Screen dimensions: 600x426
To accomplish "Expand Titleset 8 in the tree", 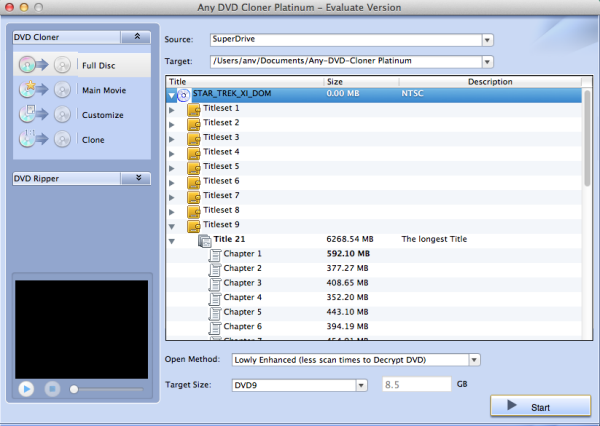I will click(x=172, y=212).
